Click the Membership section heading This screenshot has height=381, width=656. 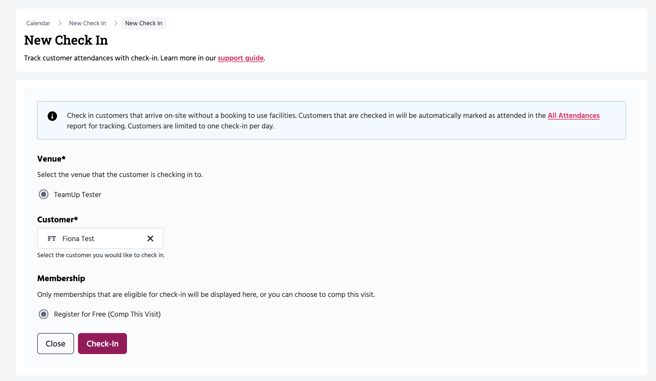coord(61,279)
